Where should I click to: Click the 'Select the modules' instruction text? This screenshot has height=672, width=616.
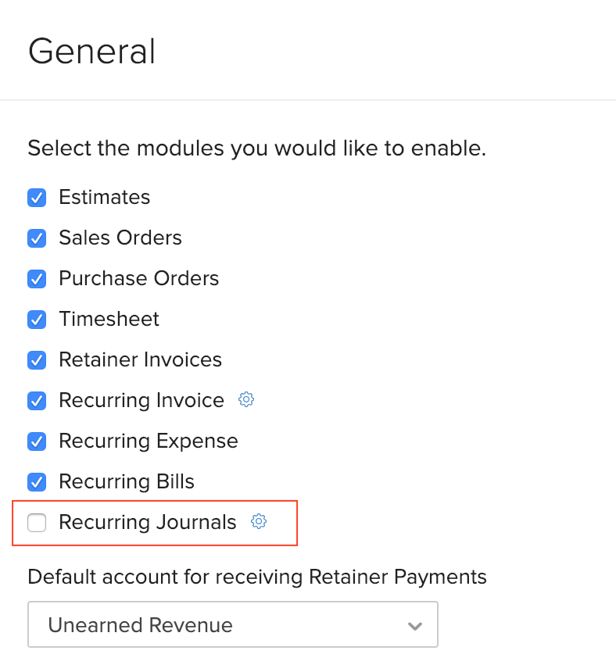pyautogui.click(x=256, y=148)
